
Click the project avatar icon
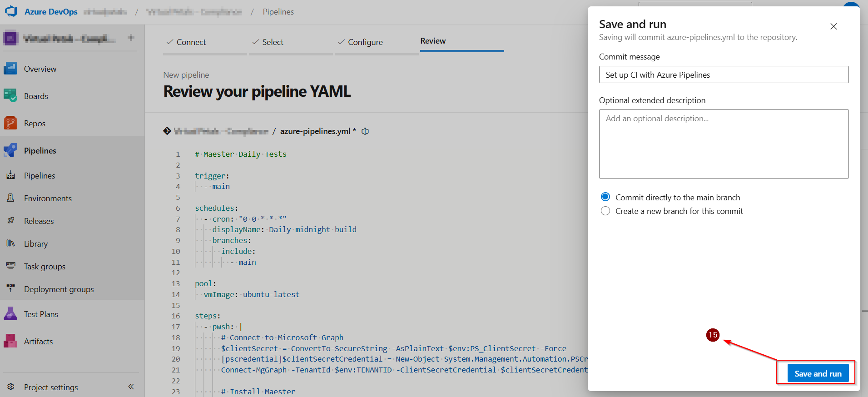pyautogui.click(x=10, y=38)
